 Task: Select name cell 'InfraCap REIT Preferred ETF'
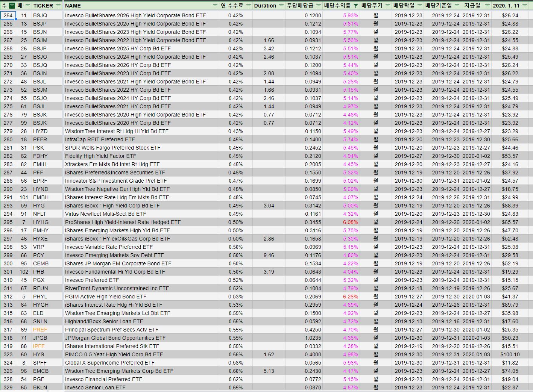click(141, 139)
